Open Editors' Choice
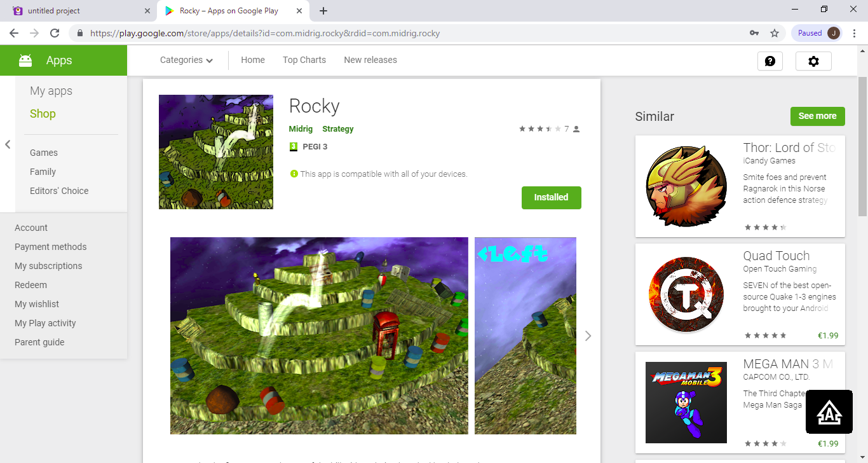The height and width of the screenshot is (463, 868). [x=59, y=191]
